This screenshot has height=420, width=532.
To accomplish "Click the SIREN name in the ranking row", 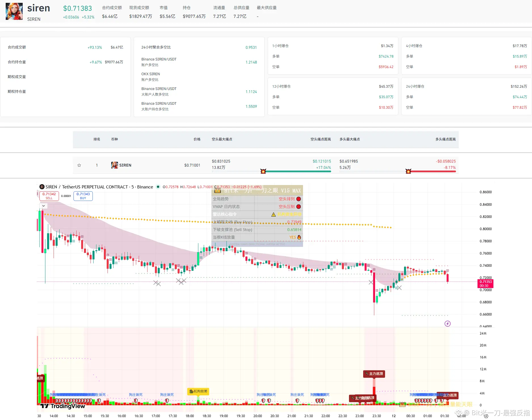I will (x=125, y=165).
